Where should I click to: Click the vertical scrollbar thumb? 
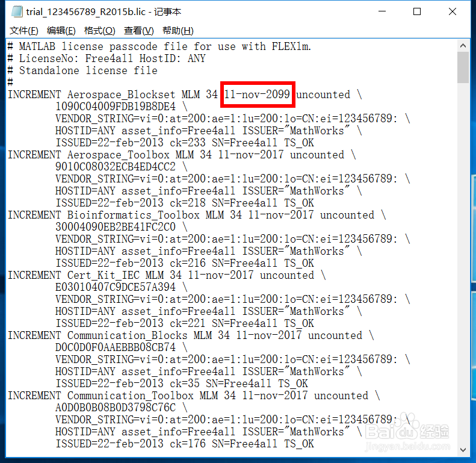(463, 67)
